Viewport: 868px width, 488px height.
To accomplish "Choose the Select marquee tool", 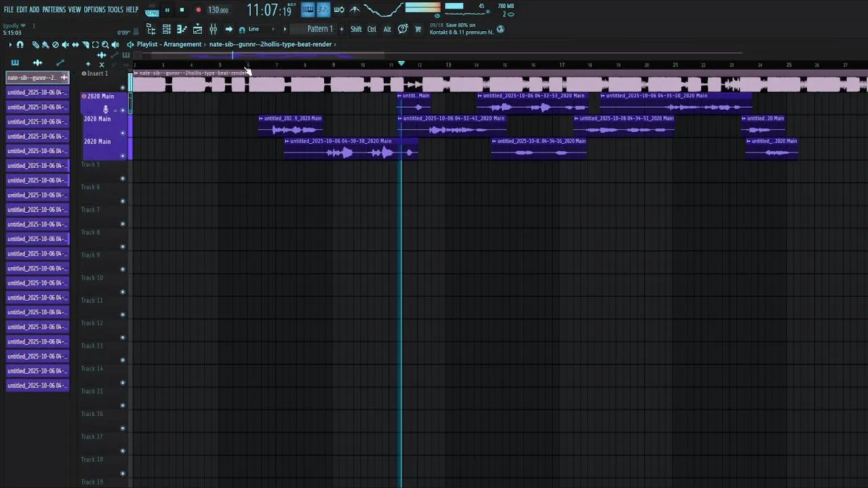I will point(95,44).
